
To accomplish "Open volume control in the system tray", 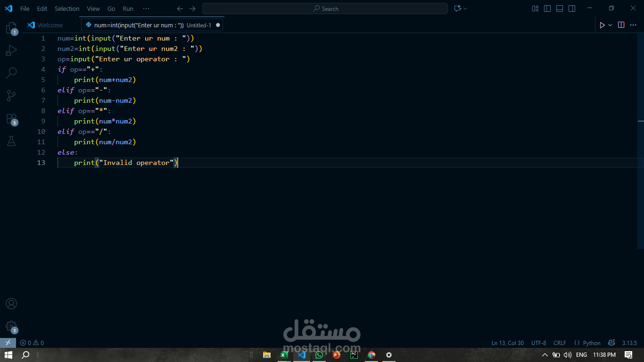I will (567, 355).
